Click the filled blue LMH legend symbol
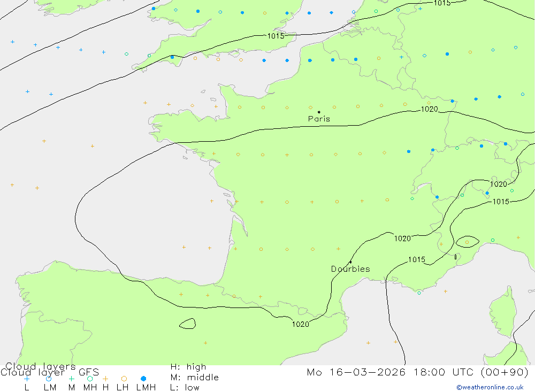This screenshot has height=392, width=535. [143, 379]
